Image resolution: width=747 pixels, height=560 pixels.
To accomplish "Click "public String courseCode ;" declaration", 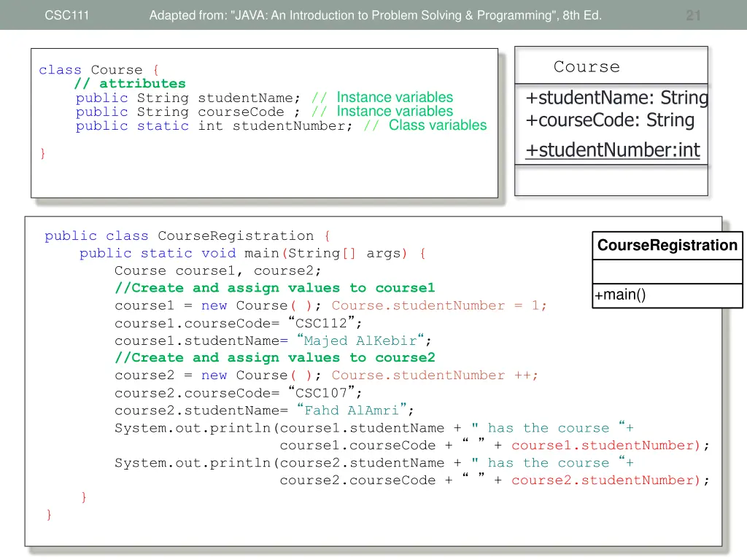I will coord(188,112).
